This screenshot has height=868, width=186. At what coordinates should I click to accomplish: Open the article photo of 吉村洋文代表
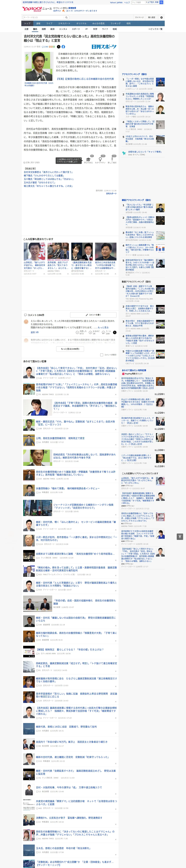(40, 66)
